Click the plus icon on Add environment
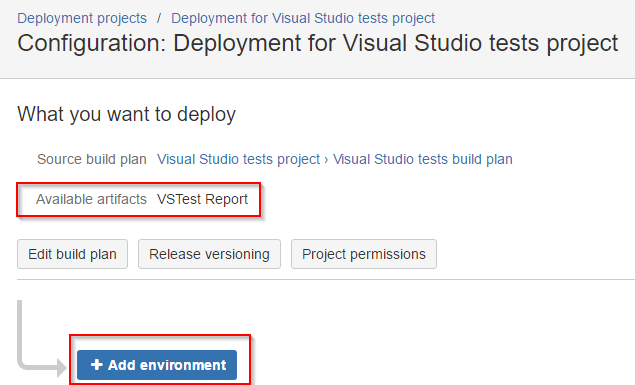Image resolution: width=635 pixels, height=385 pixels. 96,365
